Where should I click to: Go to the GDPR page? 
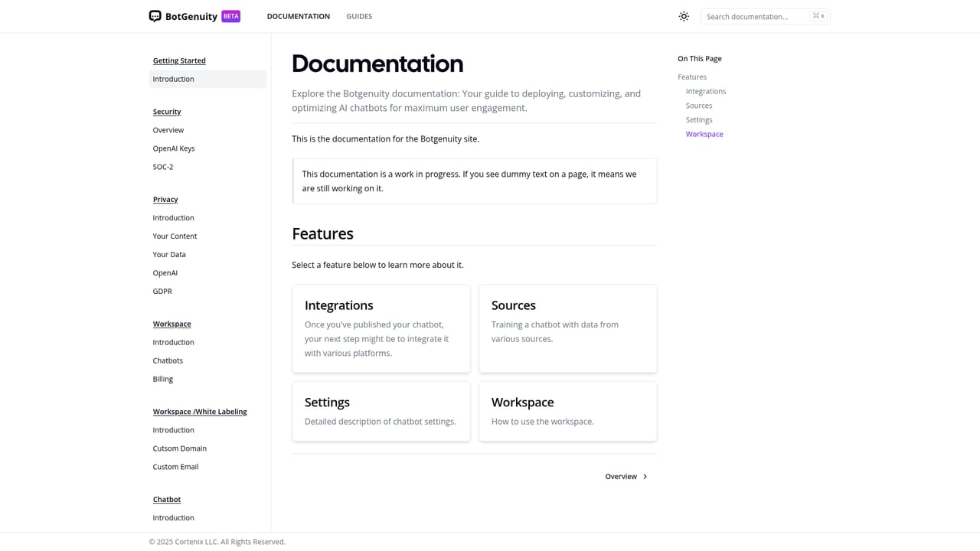click(x=162, y=292)
